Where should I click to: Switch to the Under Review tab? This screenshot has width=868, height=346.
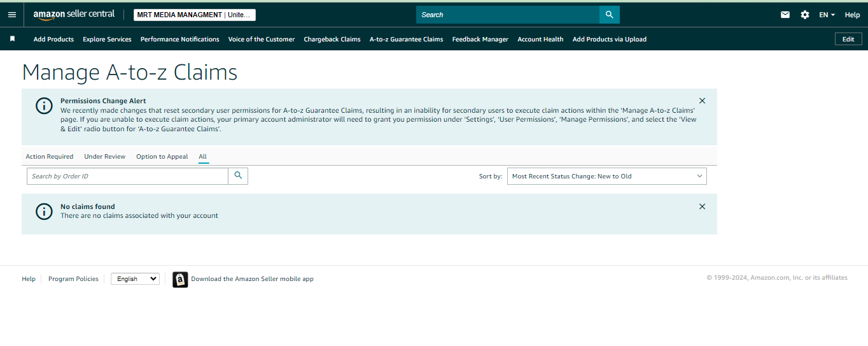point(105,157)
